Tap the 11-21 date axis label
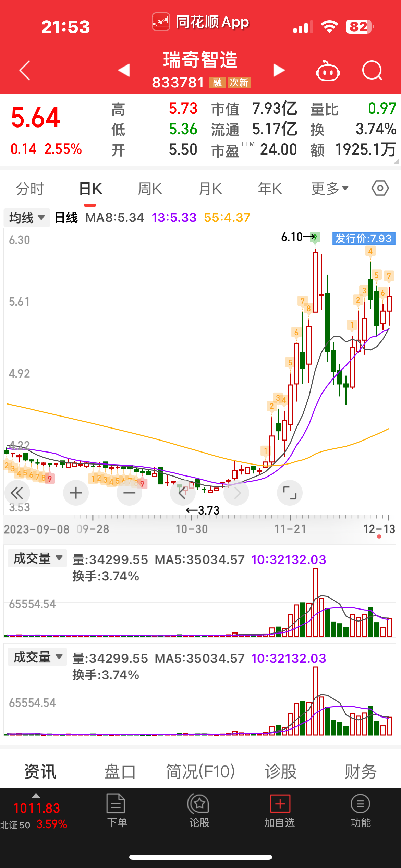This screenshot has height=868, width=401. coord(290,529)
